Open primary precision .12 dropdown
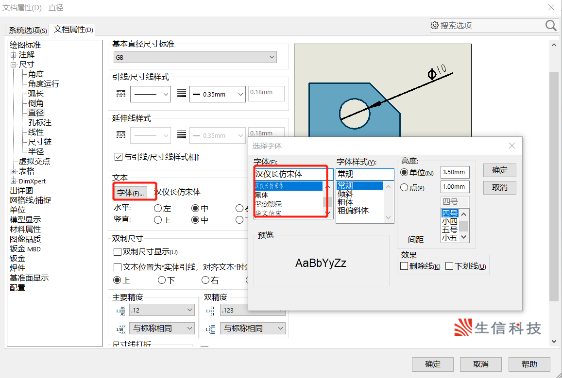The width and height of the screenshot is (562, 378). (162, 310)
